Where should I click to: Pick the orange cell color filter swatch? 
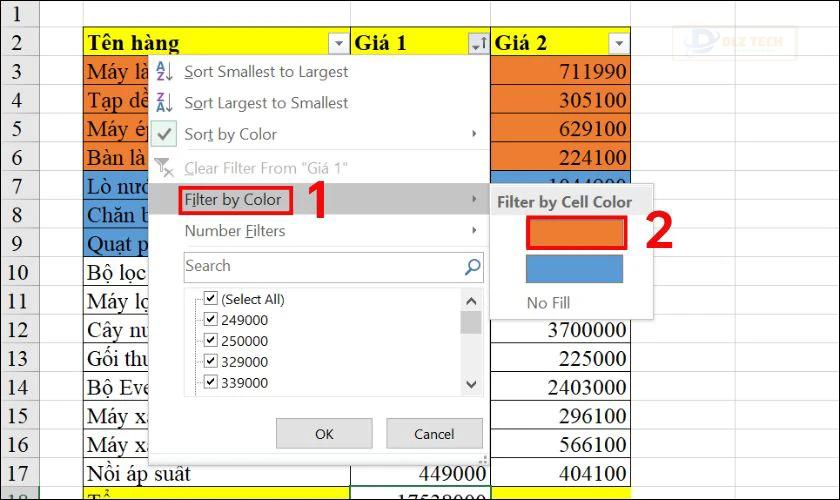575,234
